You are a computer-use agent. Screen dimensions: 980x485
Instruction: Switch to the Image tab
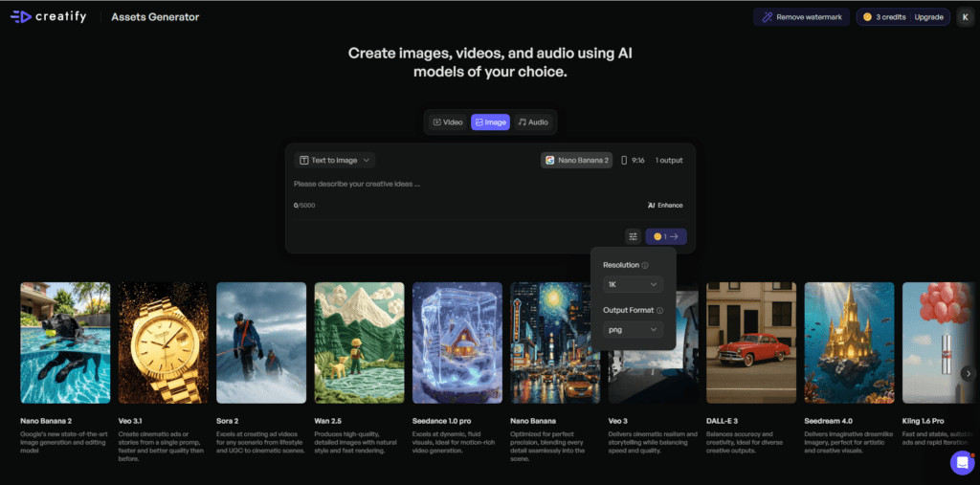pyautogui.click(x=490, y=122)
